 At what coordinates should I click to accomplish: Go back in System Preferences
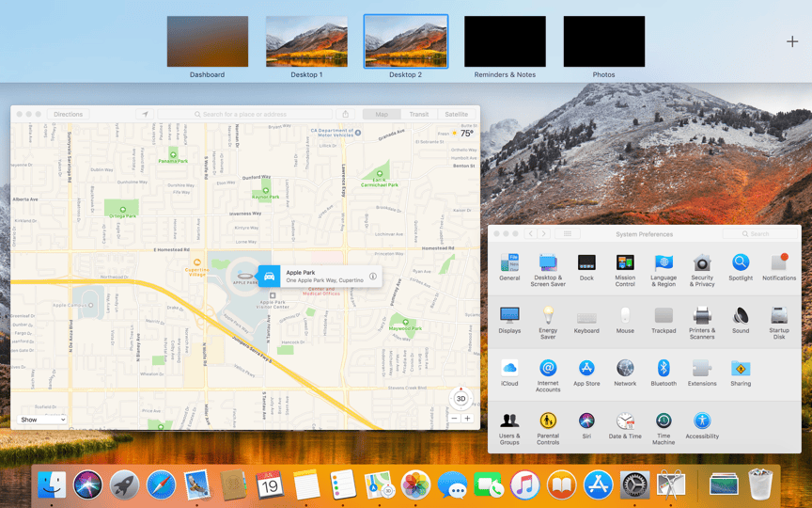[531, 234]
